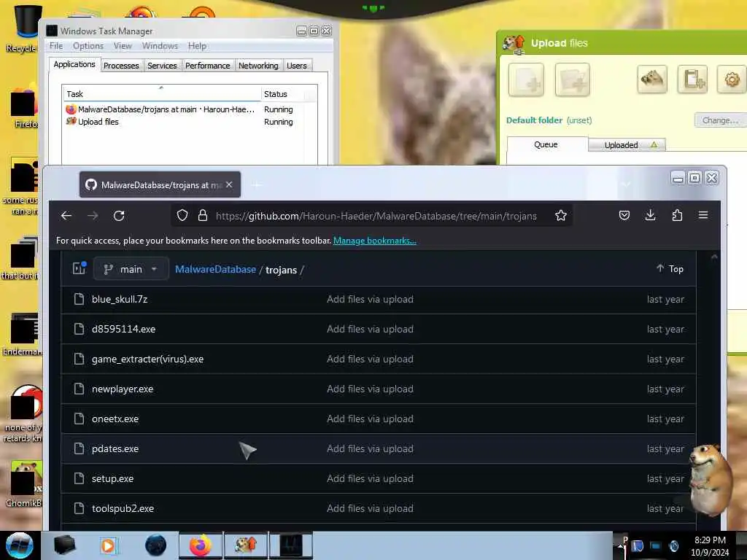
Task: Open the blue_skull.7z file
Action: (120, 299)
